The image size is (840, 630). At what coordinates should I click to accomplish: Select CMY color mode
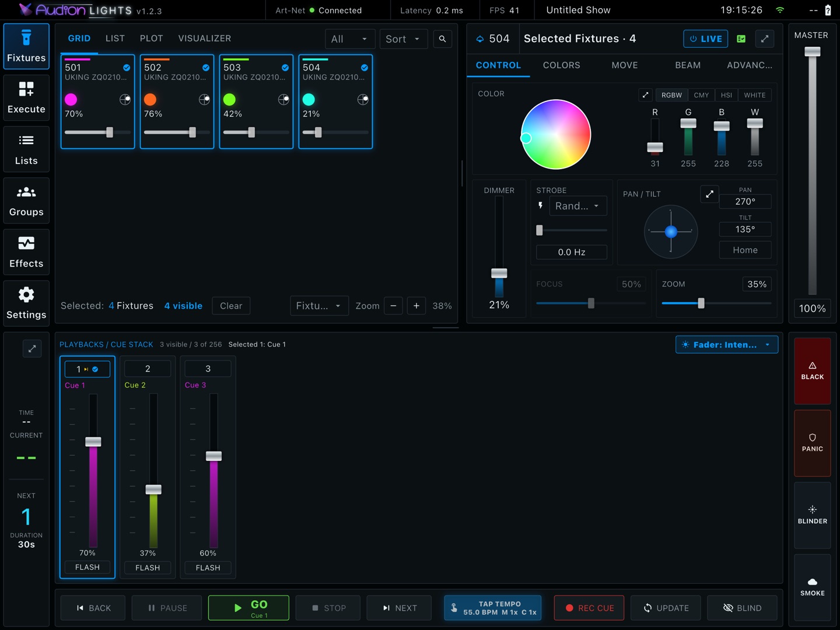[702, 95]
